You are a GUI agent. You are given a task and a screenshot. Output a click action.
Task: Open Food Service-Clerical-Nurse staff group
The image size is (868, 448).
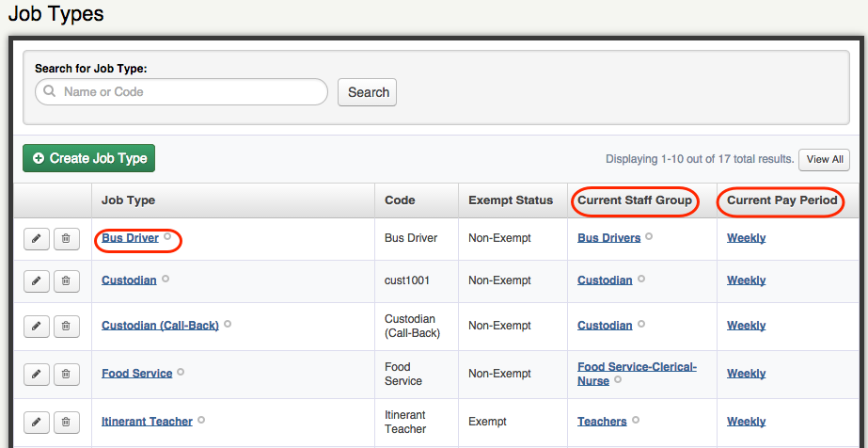[x=637, y=374]
